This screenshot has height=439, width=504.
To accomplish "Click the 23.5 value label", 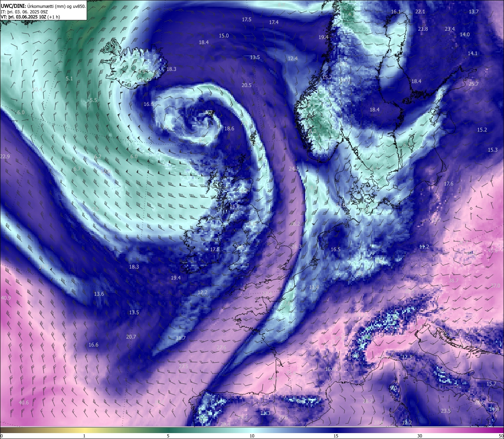I will point(445,411).
